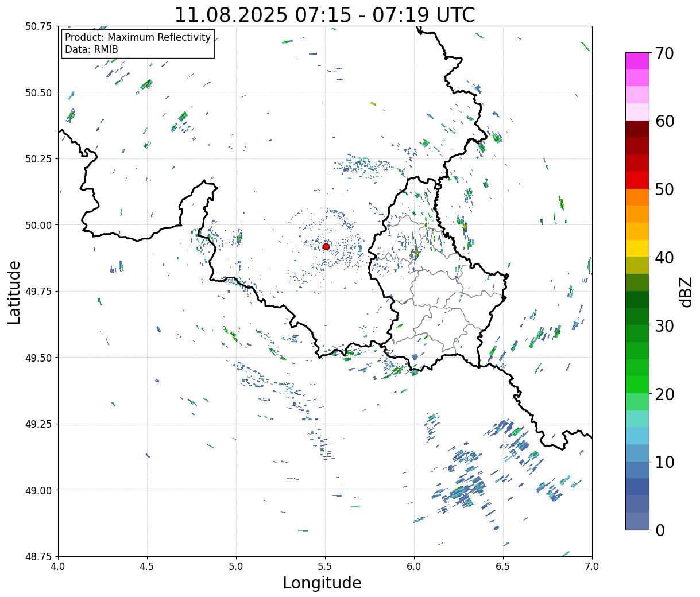Click the latitude tick label 50.50
700x597 pixels.
pyautogui.click(x=38, y=92)
